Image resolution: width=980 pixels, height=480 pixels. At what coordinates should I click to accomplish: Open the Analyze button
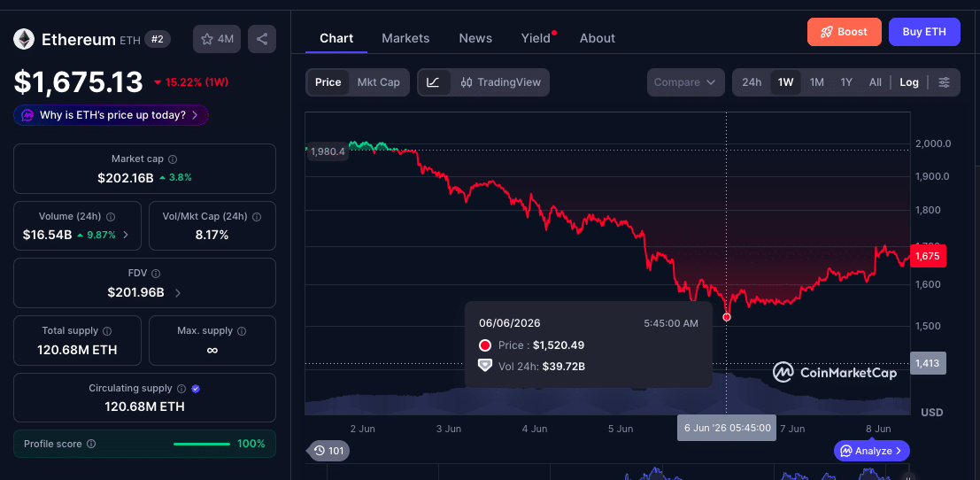pyautogui.click(x=871, y=451)
